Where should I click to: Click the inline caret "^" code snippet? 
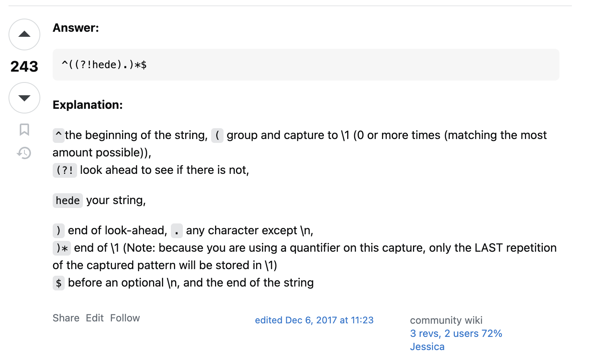click(59, 136)
